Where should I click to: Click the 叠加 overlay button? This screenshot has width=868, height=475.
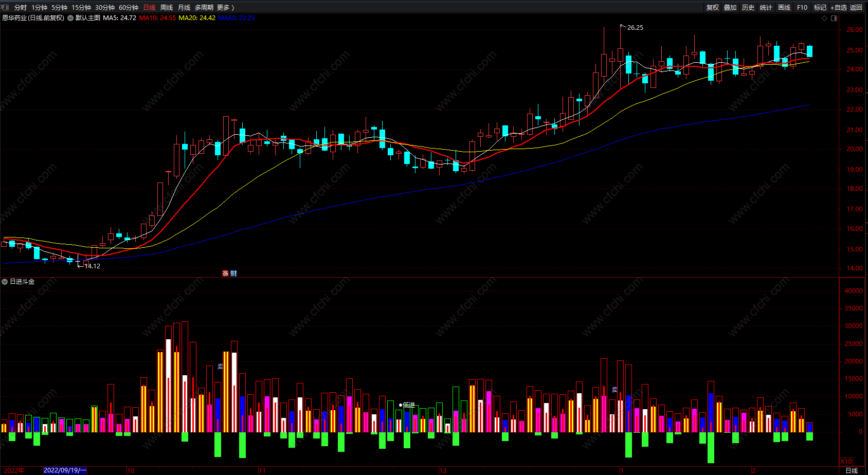(730, 7)
